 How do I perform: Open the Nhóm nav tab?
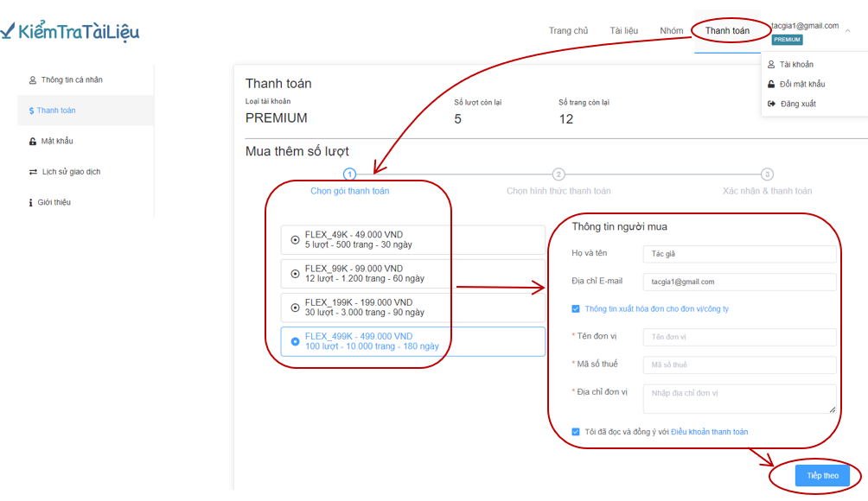(672, 31)
